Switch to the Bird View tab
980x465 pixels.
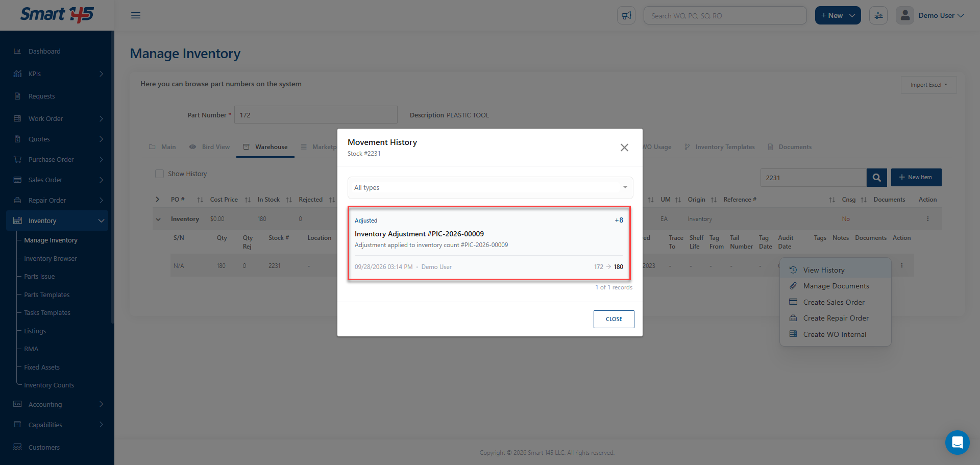coord(210,147)
